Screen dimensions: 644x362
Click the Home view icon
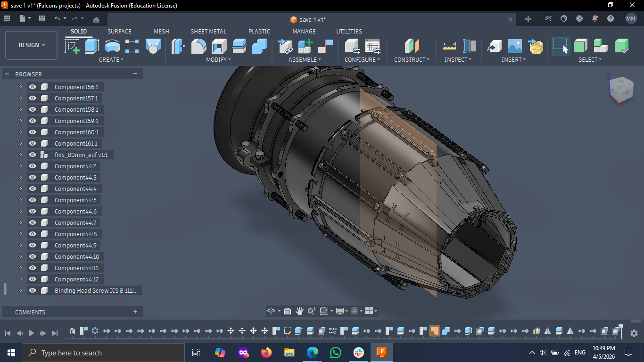pyautogui.click(x=96, y=20)
